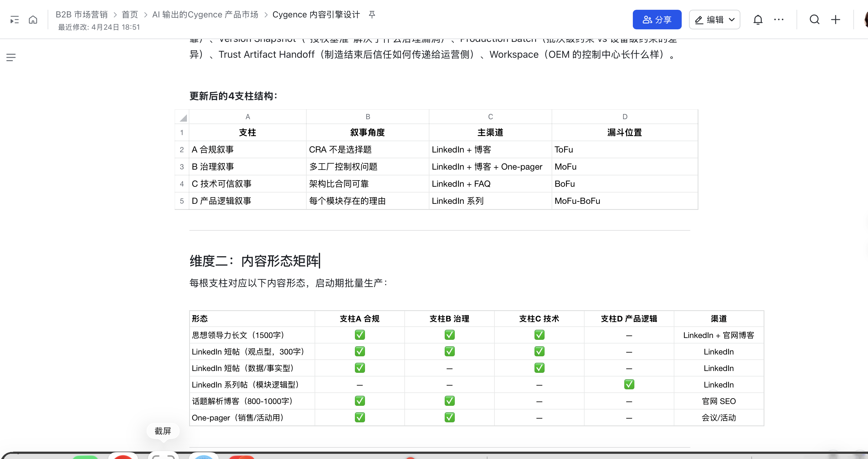Open the more options ellipsis menu

click(779, 20)
